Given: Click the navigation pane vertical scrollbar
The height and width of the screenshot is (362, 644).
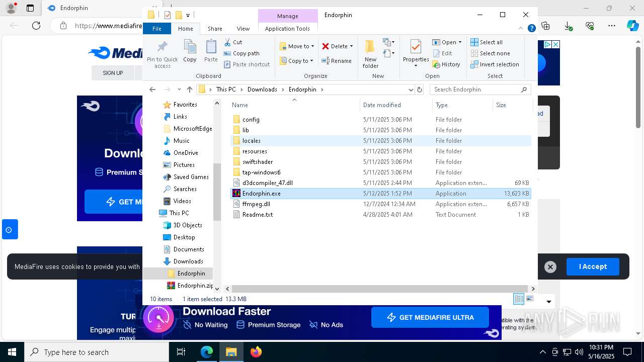Looking at the screenshot, I should 217,192.
